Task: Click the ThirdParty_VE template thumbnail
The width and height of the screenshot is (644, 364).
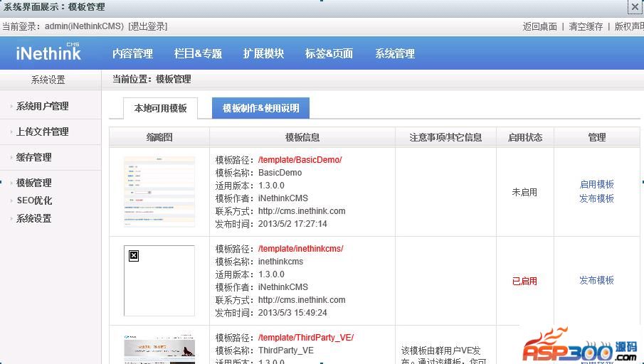Action: click(x=159, y=349)
